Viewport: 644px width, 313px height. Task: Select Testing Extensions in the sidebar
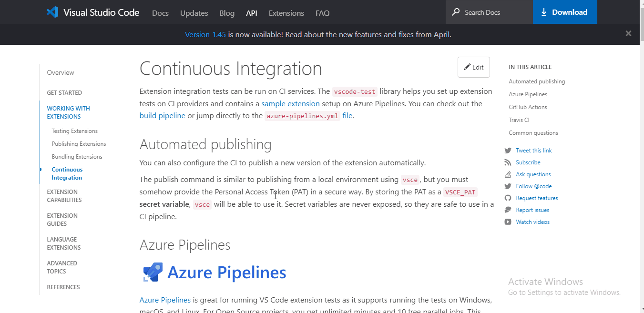(x=74, y=131)
